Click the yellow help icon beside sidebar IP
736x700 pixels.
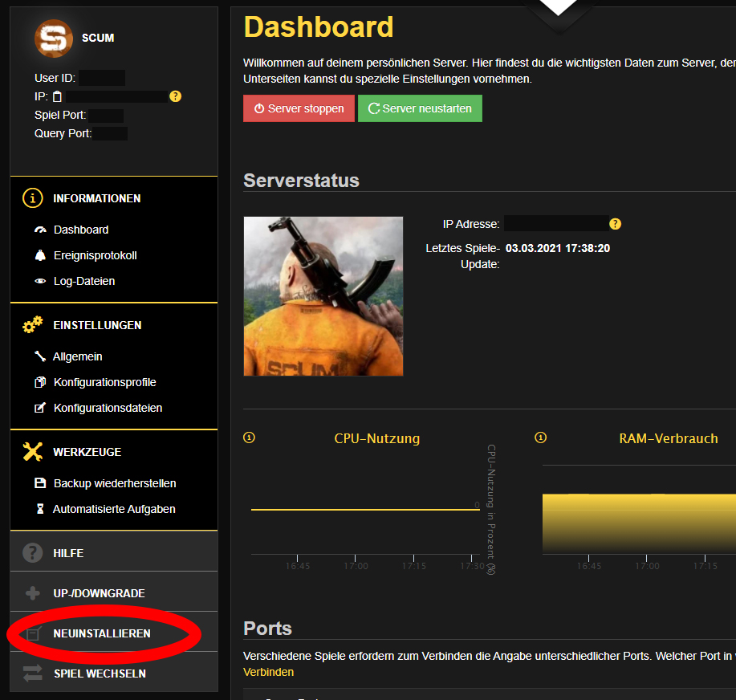coord(176,96)
